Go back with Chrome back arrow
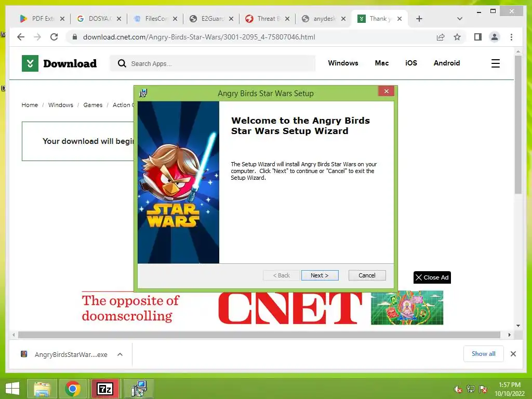 (x=21, y=37)
